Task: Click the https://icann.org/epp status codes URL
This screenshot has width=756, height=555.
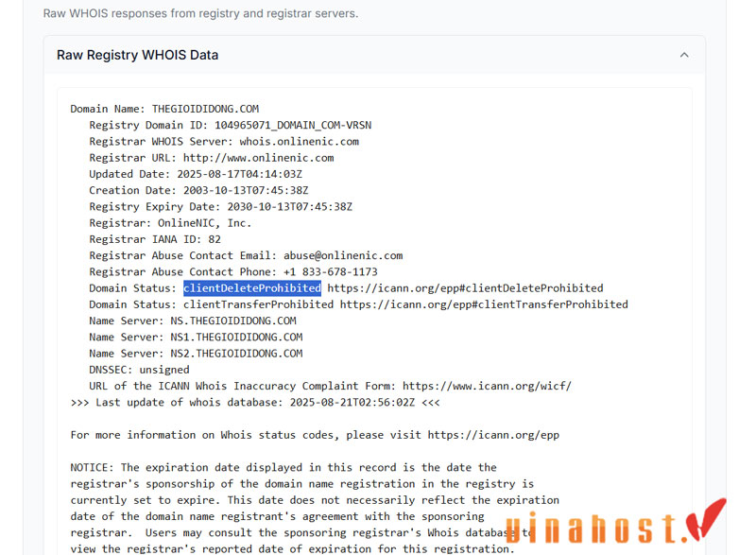Action: pos(493,435)
